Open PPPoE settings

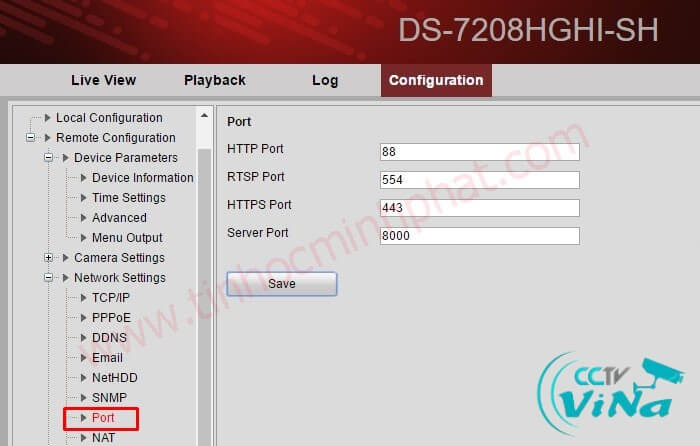pos(111,318)
